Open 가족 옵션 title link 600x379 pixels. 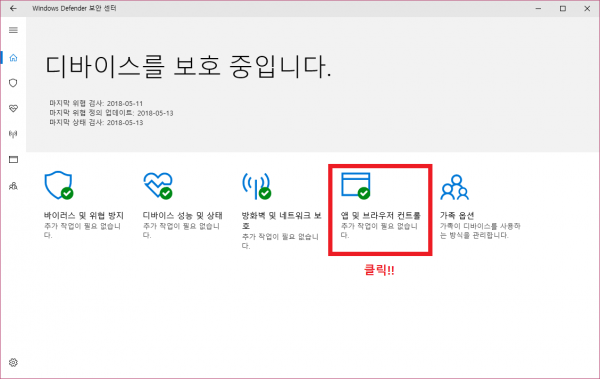[457, 216]
